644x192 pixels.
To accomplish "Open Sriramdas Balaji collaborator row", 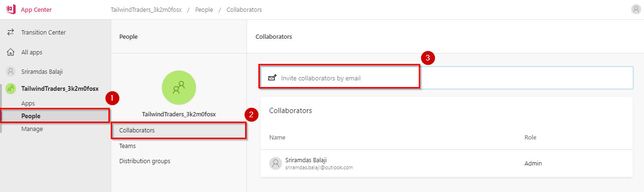I will (x=446, y=164).
